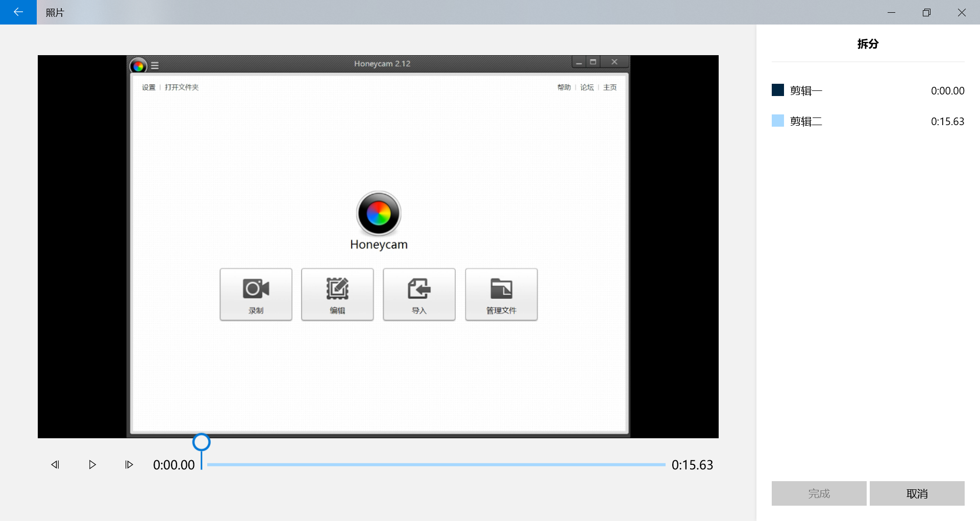Click 主页 homepage link in Honeycam
980x521 pixels.
click(x=610, y=87)
